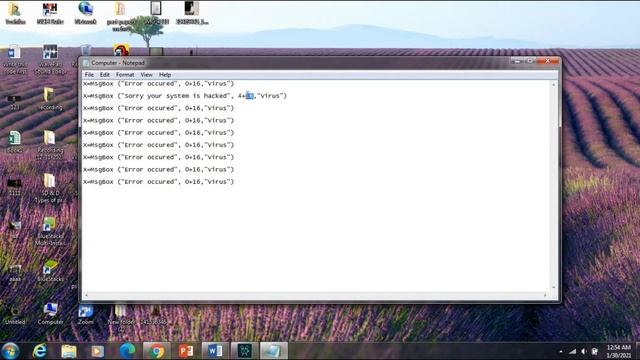Screen dimensions: 640x360
Task: Launch Internet Explorer from the taskbar
Action: pyautogui.click(x=40, y=351)
